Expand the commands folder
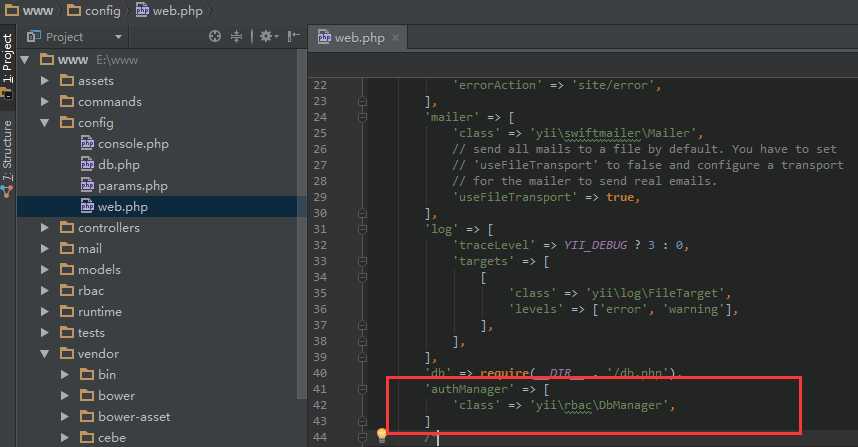 [x=45, y=102]
